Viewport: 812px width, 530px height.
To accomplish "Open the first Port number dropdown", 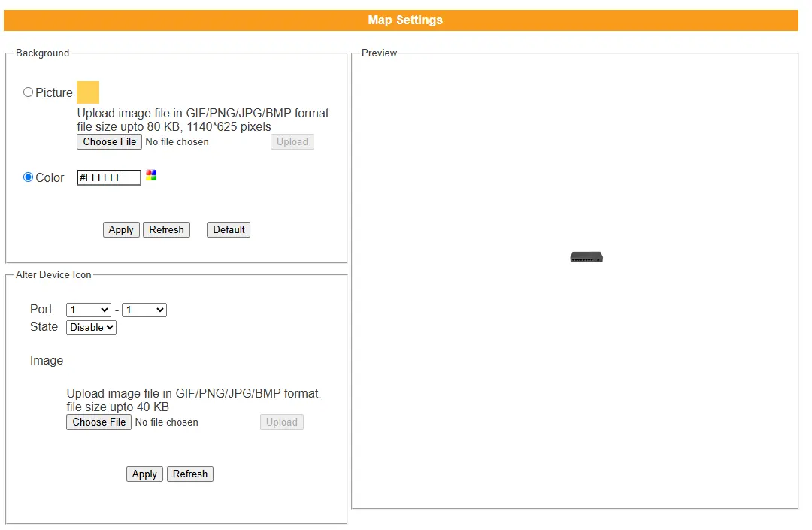I will (89, 310).
